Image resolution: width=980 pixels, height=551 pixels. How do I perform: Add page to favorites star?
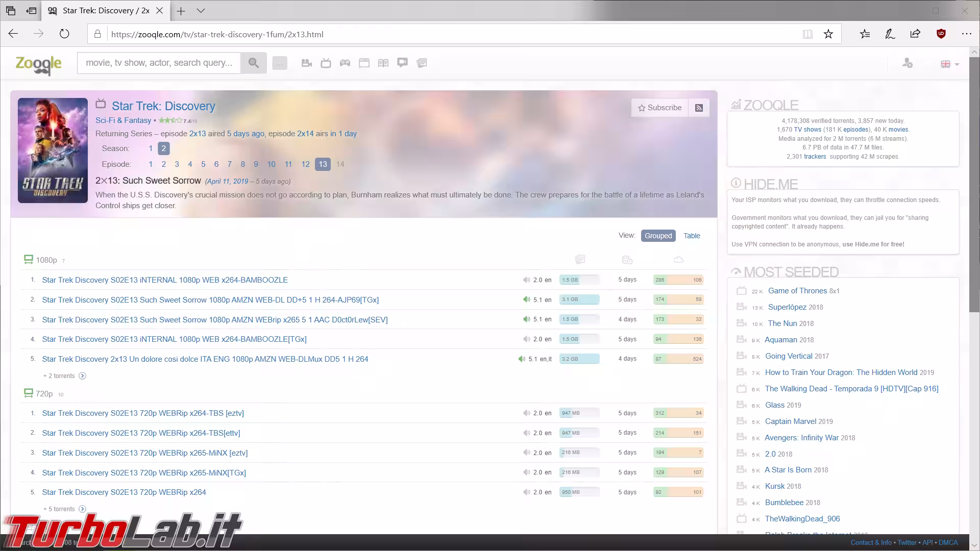[828, 34]
